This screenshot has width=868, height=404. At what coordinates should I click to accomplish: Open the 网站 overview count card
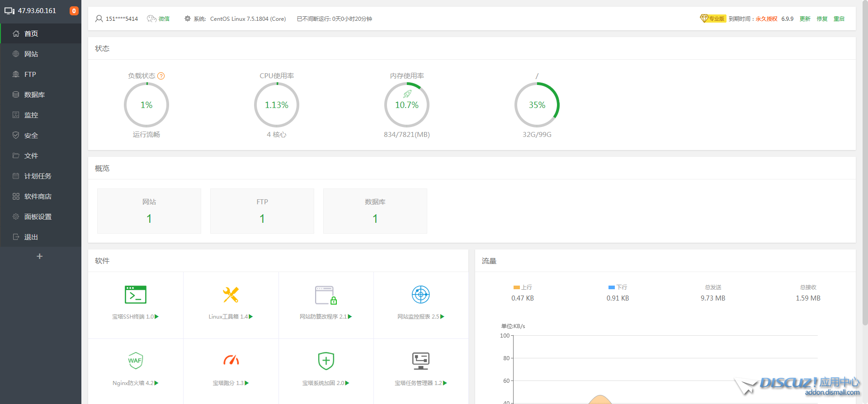tap(149, 211)
